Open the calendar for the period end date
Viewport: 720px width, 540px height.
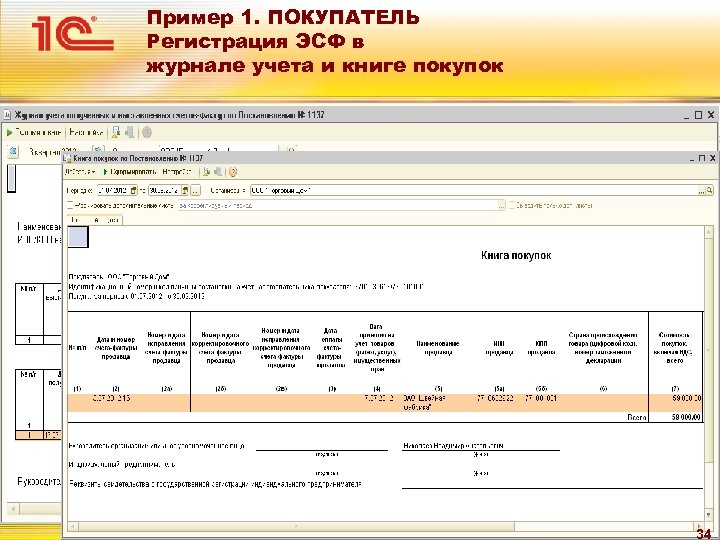[185, 190]
